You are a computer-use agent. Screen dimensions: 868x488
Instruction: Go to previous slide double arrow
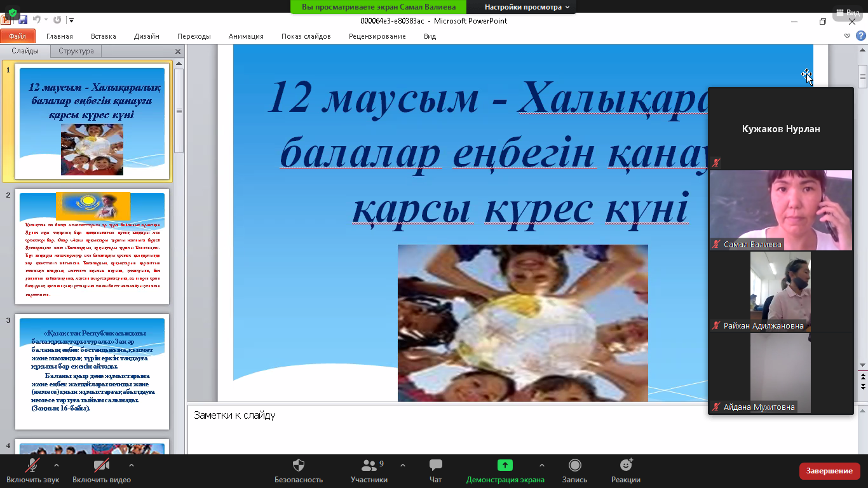862,377
